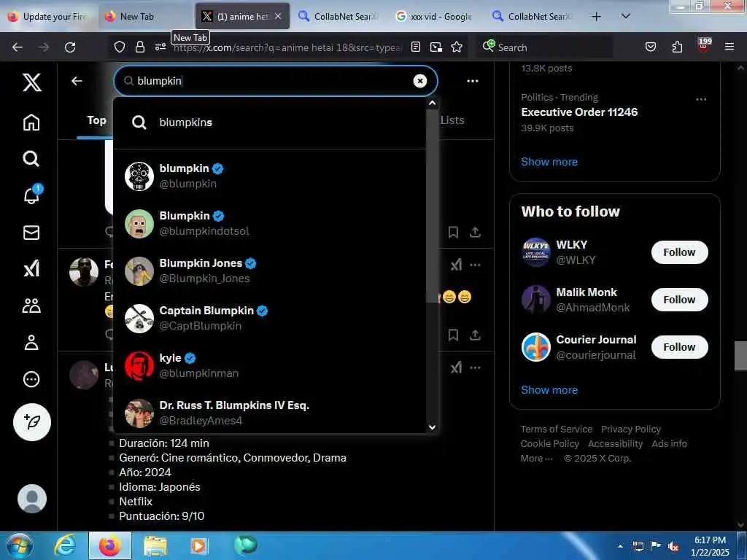Toggle reader view icon in address bar
The image size is (747, 560).
[x=415, y=47]
